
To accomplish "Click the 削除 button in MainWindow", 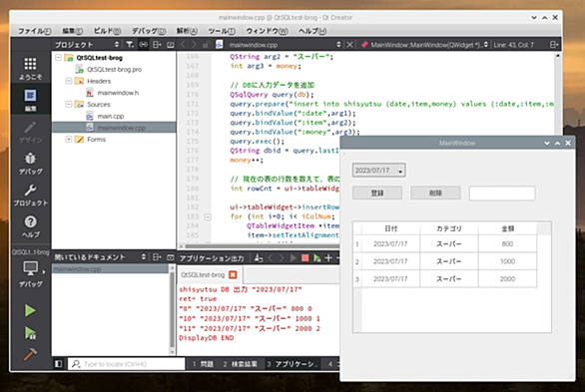I will [x=435, y=194].
